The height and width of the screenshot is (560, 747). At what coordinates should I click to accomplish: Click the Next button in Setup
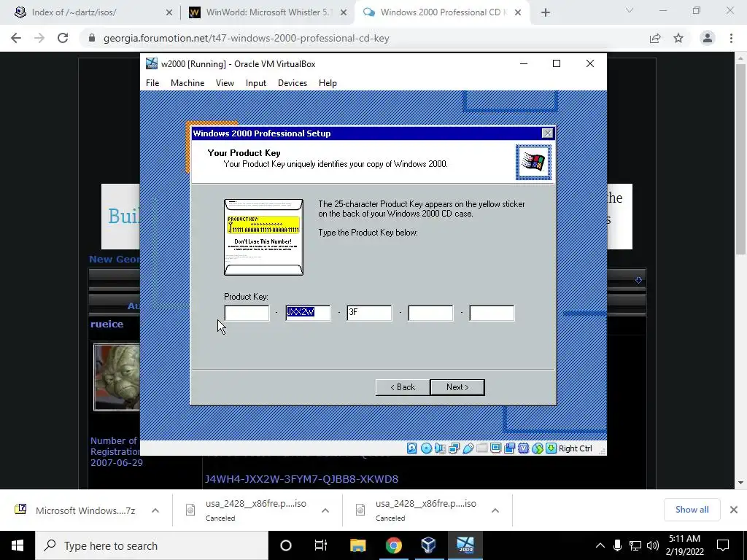pos(457,387)
